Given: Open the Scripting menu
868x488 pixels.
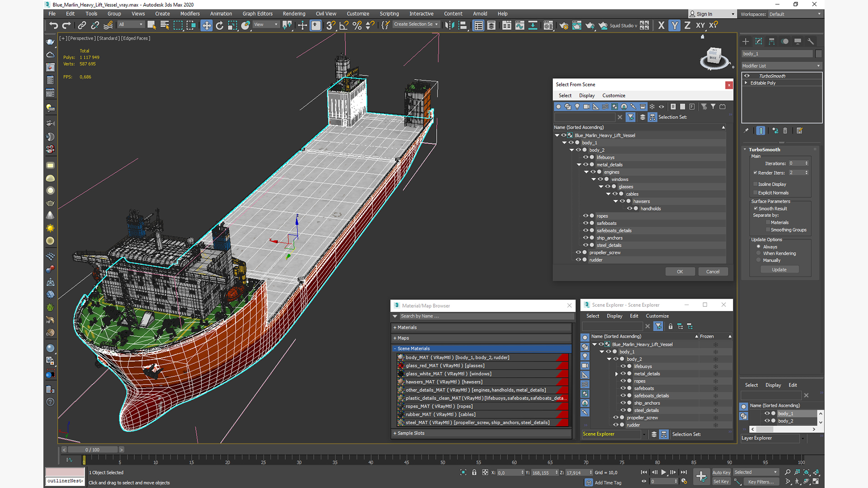Looking at the screenshot, I should 389,14.
